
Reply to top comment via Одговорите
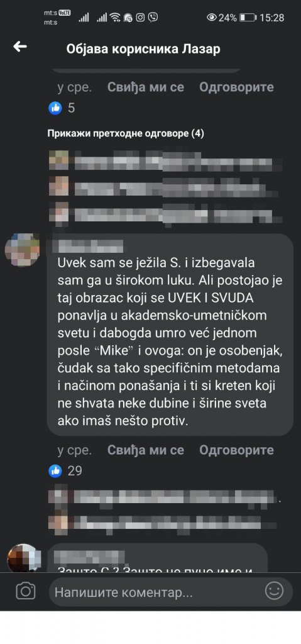[x=236, y=87]
